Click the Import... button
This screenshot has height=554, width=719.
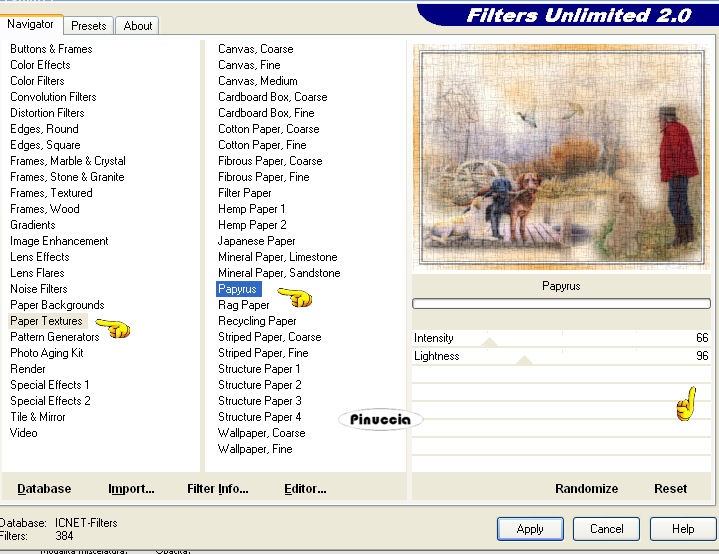tap(131, 488)
